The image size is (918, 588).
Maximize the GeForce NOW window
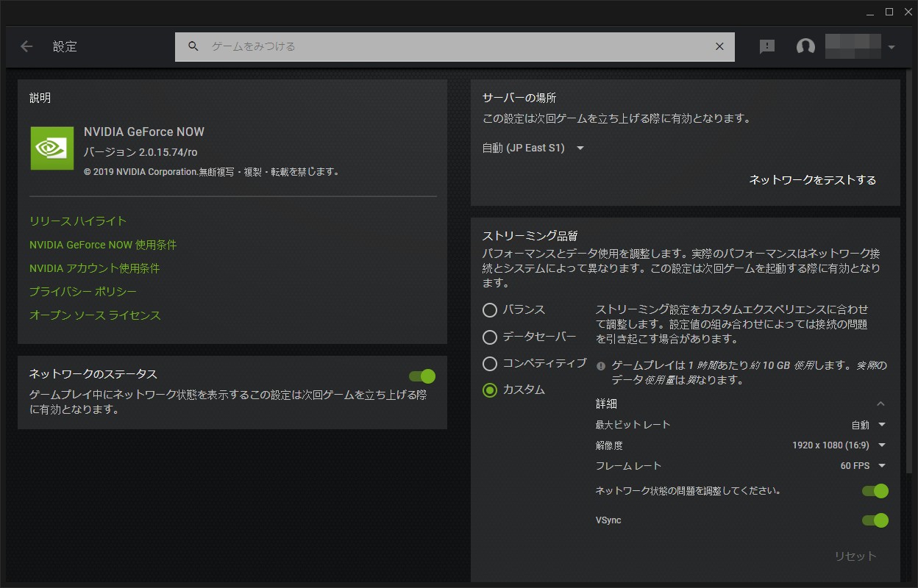(889, 11)
